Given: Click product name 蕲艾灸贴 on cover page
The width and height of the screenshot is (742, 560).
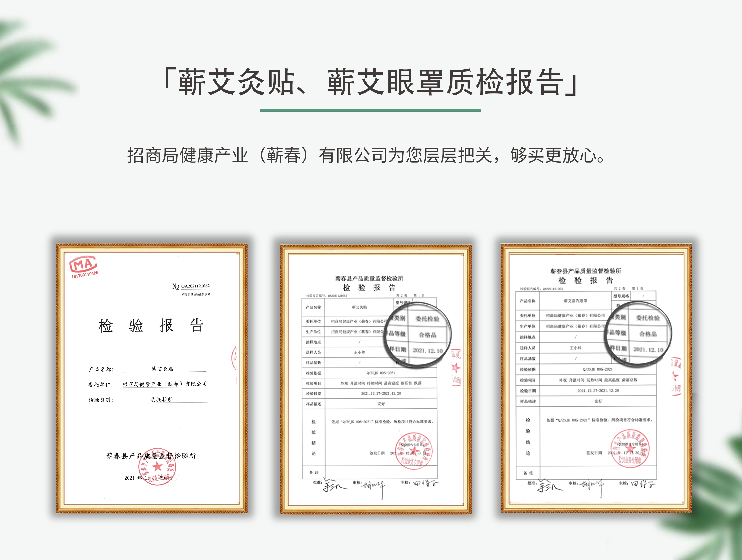Looking at the screenshot, I should 162,369.
